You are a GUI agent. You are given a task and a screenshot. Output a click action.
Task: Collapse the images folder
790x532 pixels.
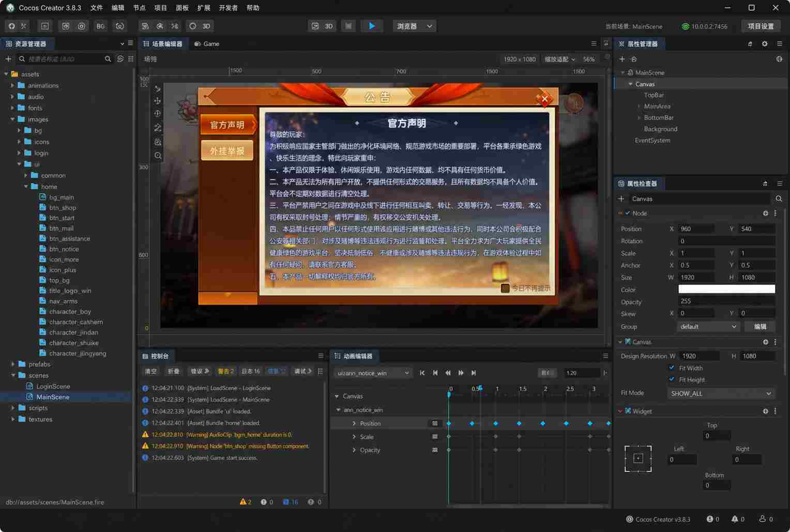coord(12,119)
